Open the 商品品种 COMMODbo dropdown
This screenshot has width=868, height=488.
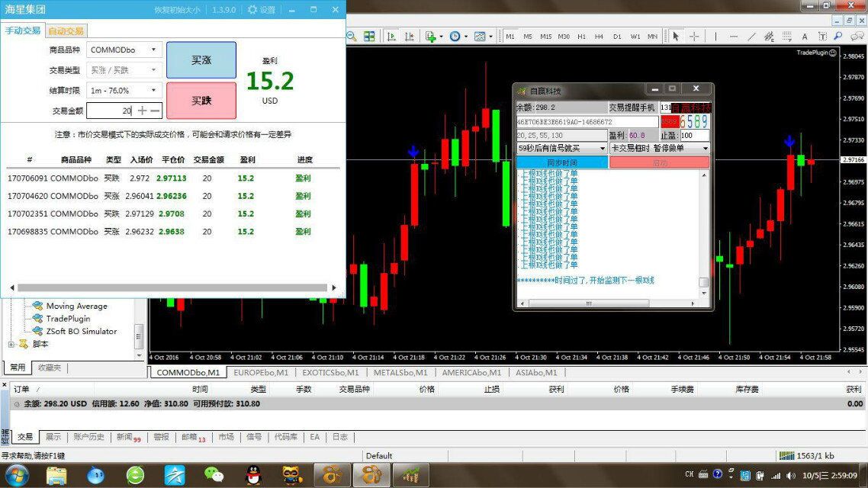(124, 50)
